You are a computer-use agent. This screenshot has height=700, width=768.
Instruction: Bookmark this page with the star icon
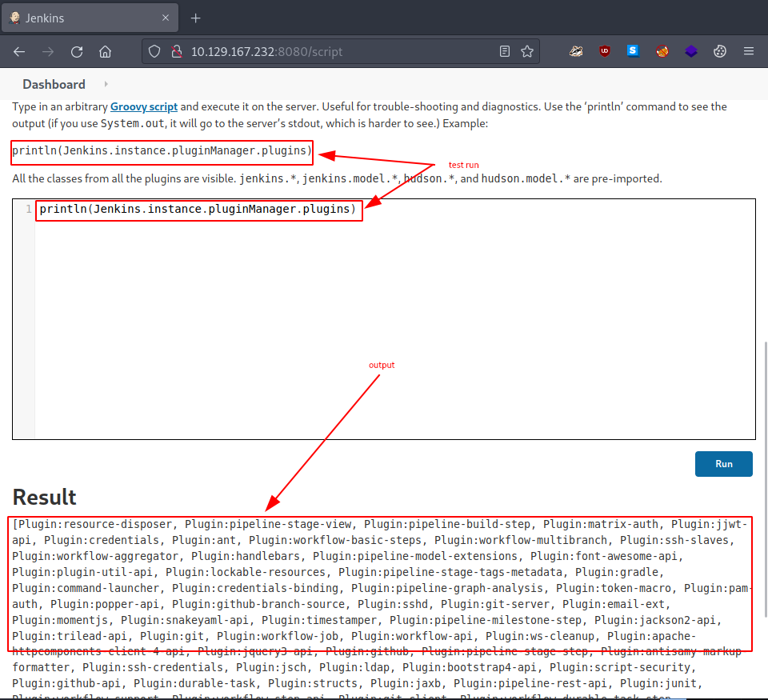[527, 51]
